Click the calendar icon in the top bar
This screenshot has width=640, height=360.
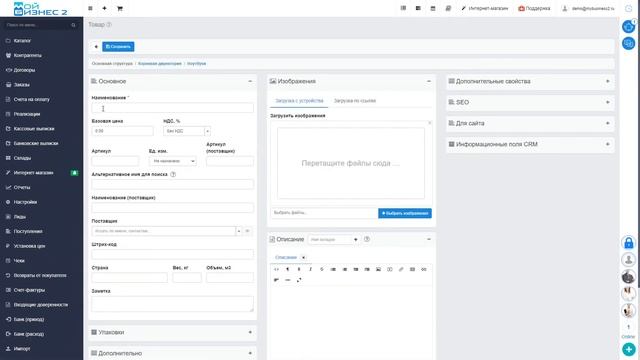[433, 8]
